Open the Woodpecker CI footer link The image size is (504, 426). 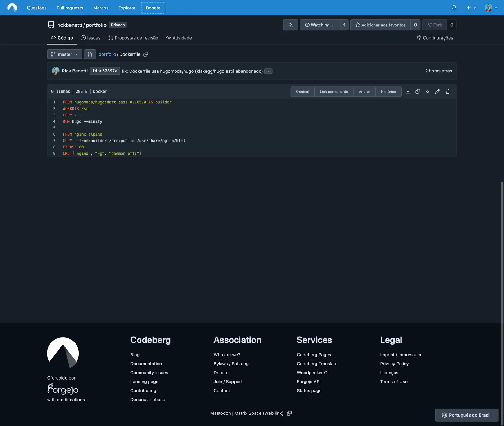point(312,373)
